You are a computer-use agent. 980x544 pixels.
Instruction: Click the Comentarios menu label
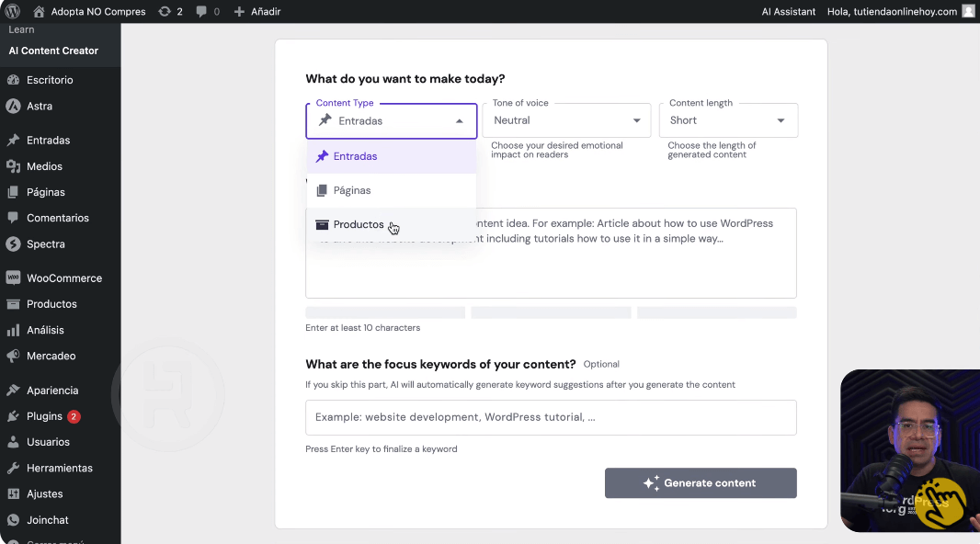[58, 218]
